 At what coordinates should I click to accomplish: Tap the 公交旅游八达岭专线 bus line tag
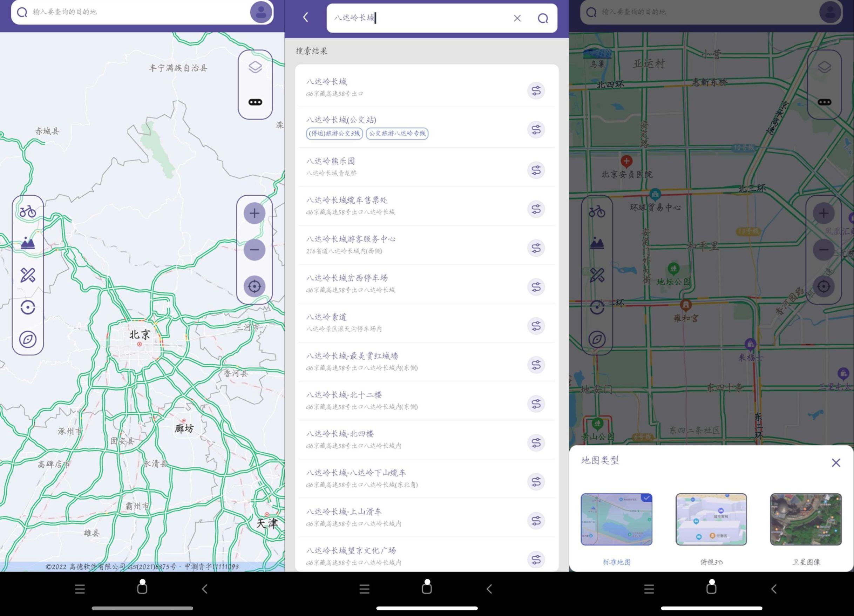click(397, 133)
